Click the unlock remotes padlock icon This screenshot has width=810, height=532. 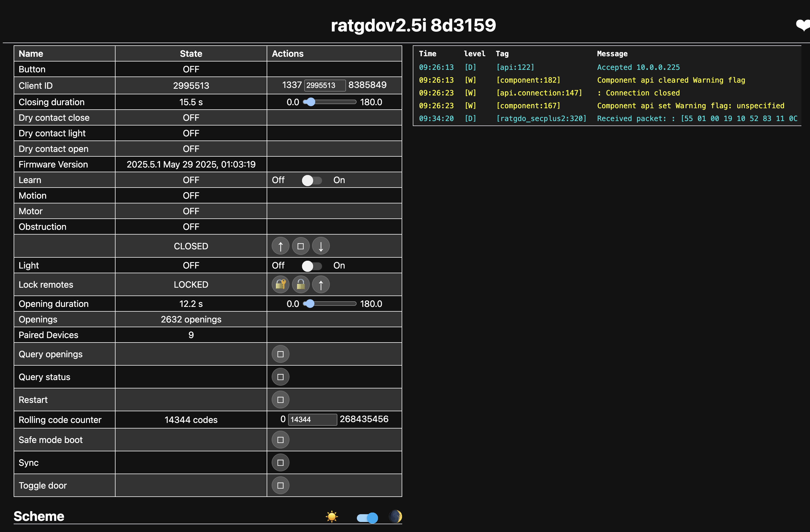301,284
